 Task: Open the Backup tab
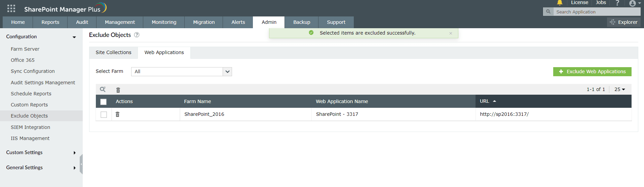pyautogui.click(x=302, y=22)
